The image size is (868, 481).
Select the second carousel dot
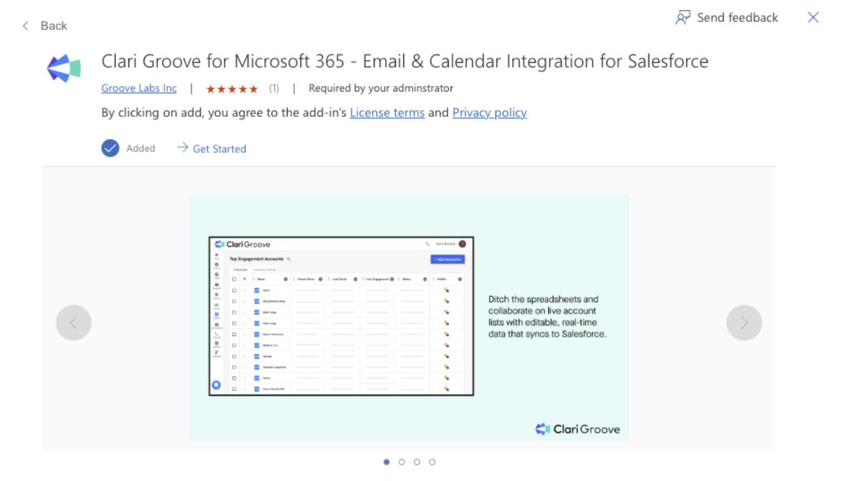pos(402,462)
